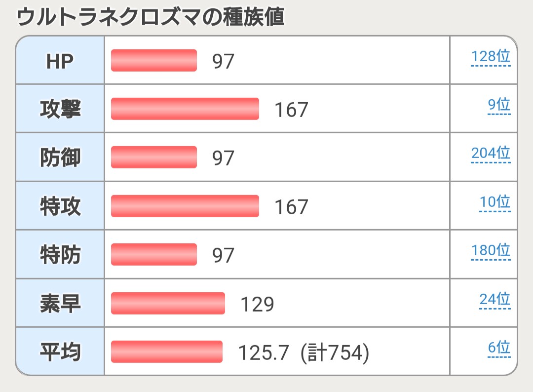Click the 防御 row header cell
The height and width of the screenshot is (392, 533).
point(60,157)
